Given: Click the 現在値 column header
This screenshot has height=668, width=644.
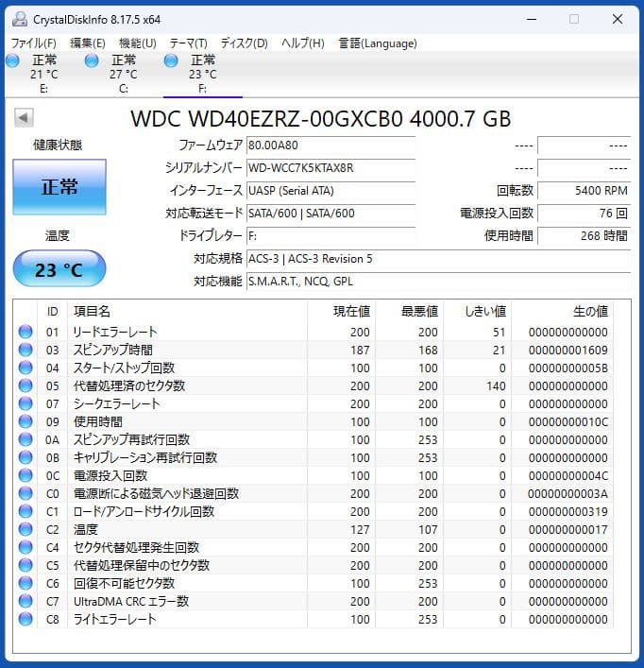Looking at the screenshot, I should (351, 312).
